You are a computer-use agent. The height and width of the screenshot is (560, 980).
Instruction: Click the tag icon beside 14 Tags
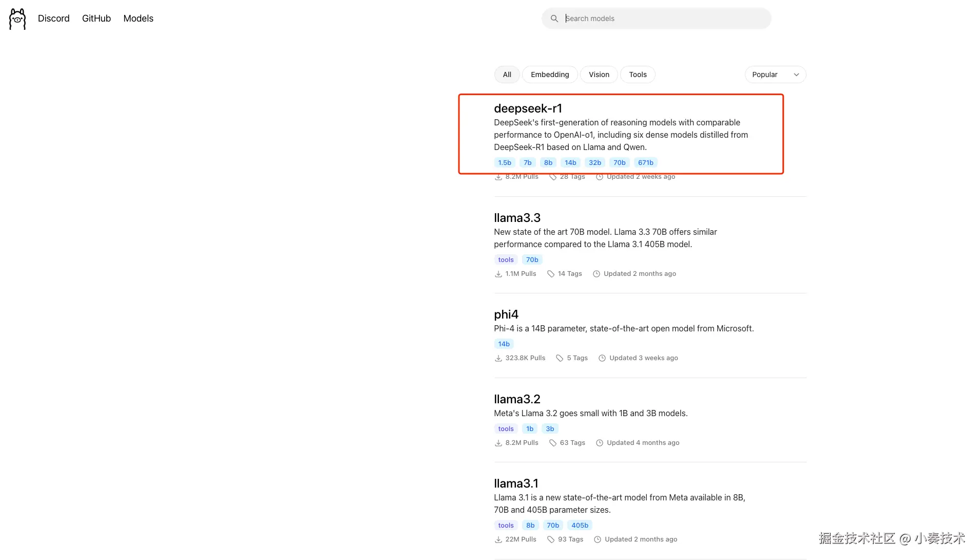[x=551, y=274]
